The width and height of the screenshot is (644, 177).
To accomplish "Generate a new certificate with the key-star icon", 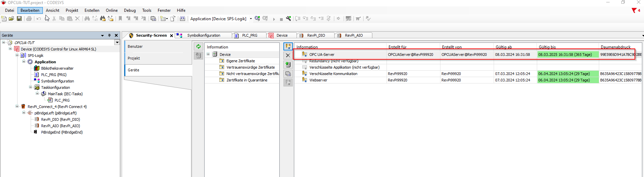I will [x=288, y=46].
